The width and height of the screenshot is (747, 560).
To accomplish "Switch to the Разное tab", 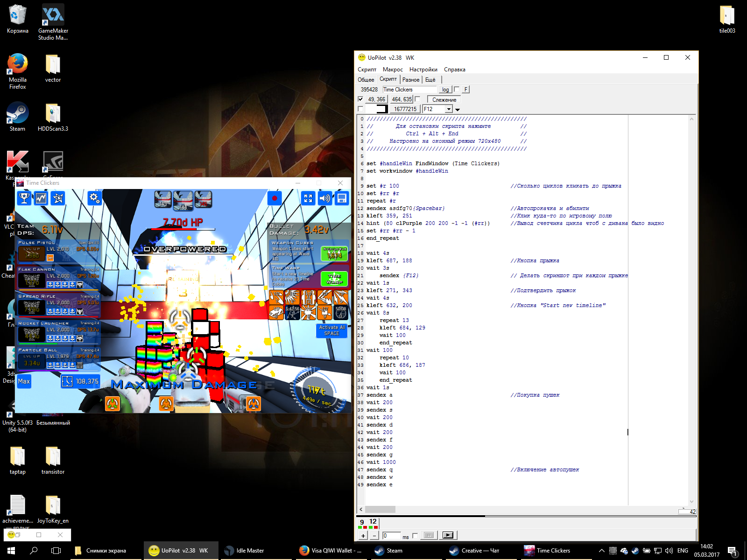I will (x=411, y=80).
